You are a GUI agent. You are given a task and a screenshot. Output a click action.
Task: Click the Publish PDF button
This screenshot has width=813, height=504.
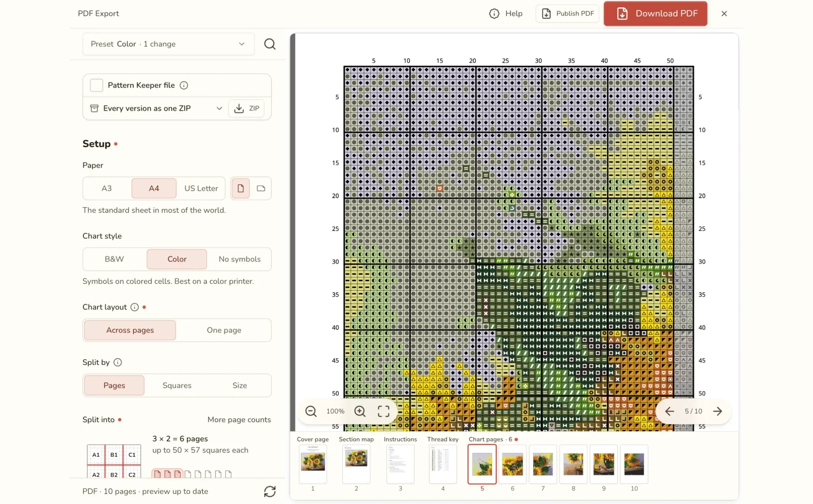tap(567, 13)
